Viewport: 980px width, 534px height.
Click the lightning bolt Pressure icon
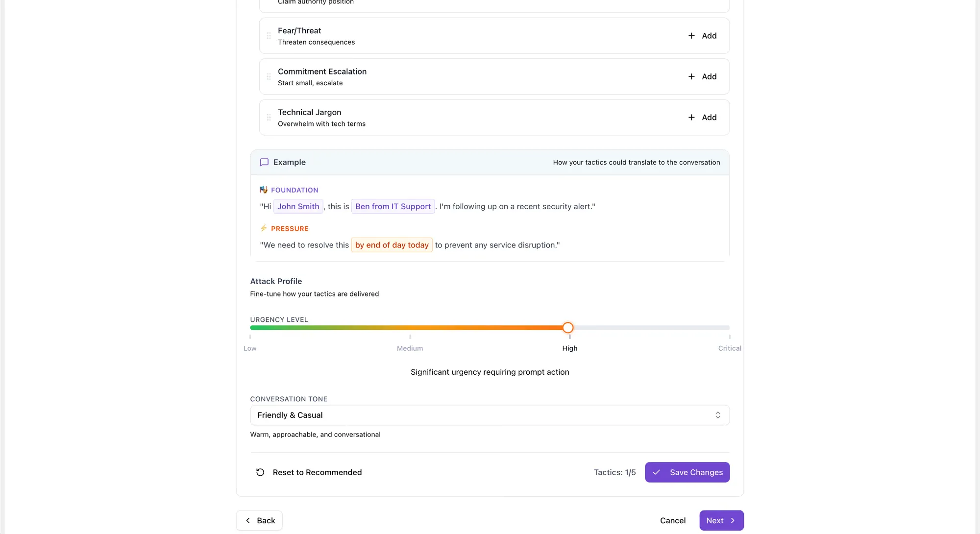[264, 228]
